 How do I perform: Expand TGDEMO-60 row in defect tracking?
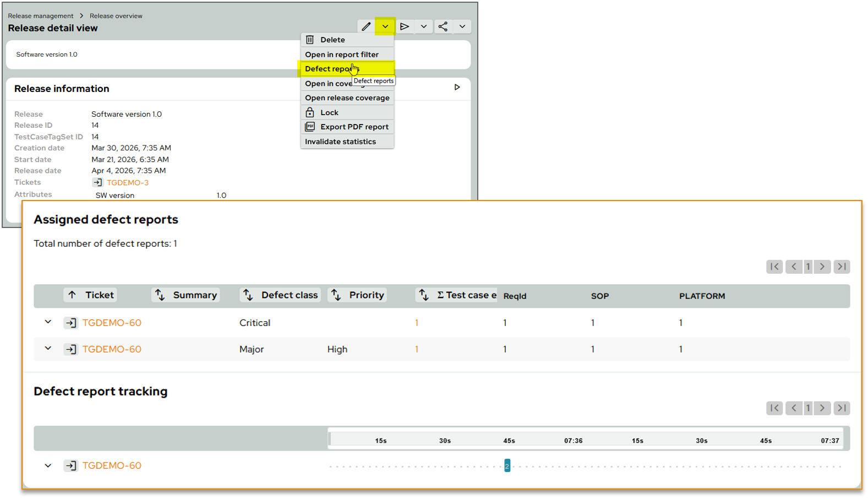[48, 466]
